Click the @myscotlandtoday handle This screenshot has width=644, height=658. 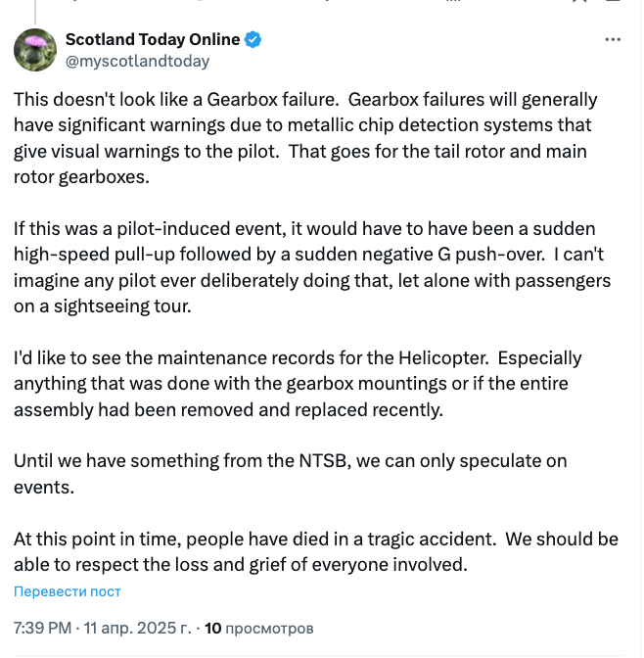pyautogui.click(x=137, y=62)
